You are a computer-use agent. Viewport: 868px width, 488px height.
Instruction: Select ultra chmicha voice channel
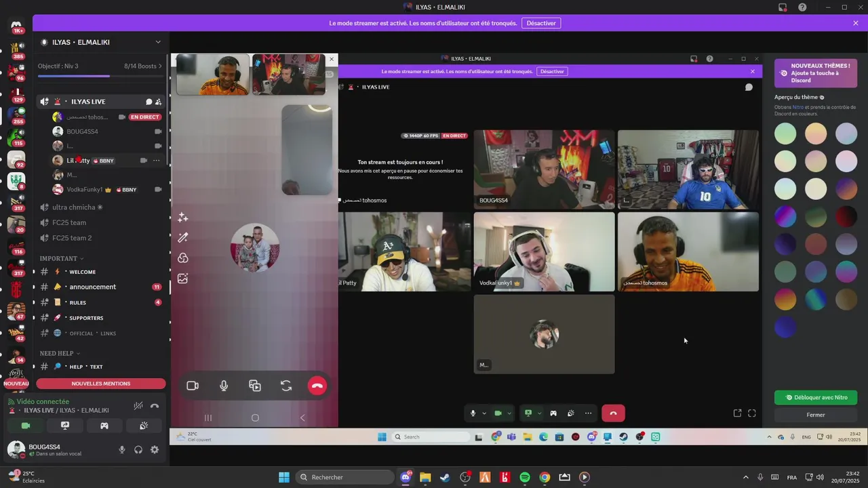tap(100, 207)
